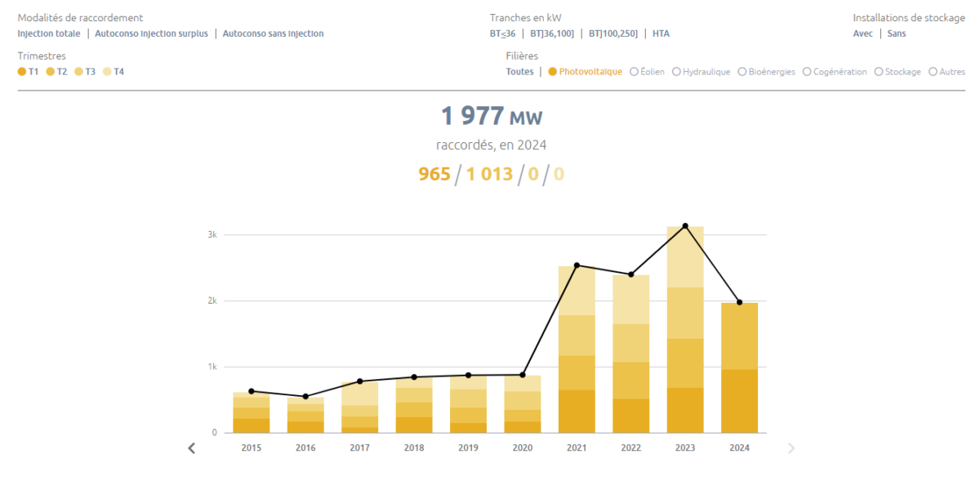Screen dimensions: 980x481
Task: Toggle the T2 quarter legend dot
Action: point(51,71)
